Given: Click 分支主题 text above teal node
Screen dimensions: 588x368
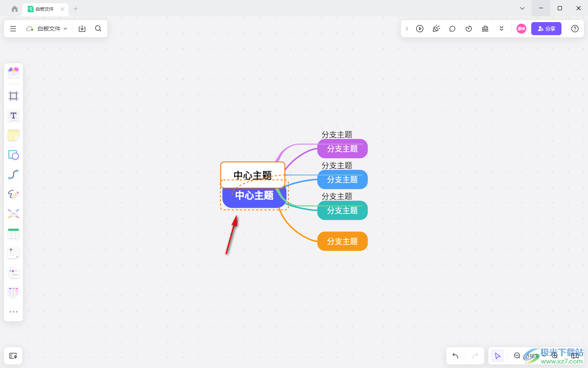Looking at the screenshot, I should coord(337,196).
